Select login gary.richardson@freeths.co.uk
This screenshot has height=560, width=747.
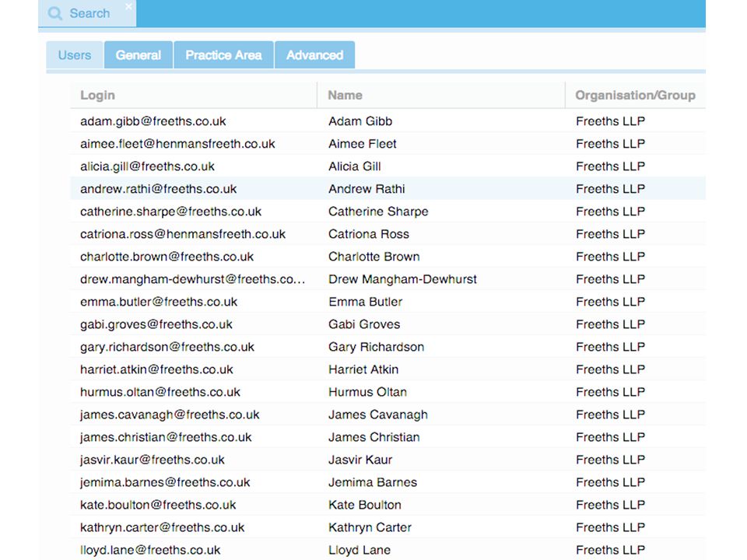[167, 347]
